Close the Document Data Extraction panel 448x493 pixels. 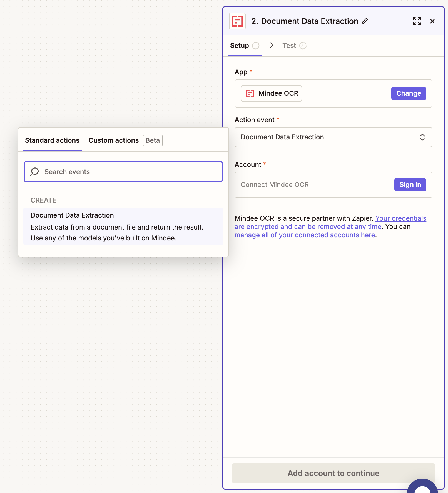pos(433,21)
